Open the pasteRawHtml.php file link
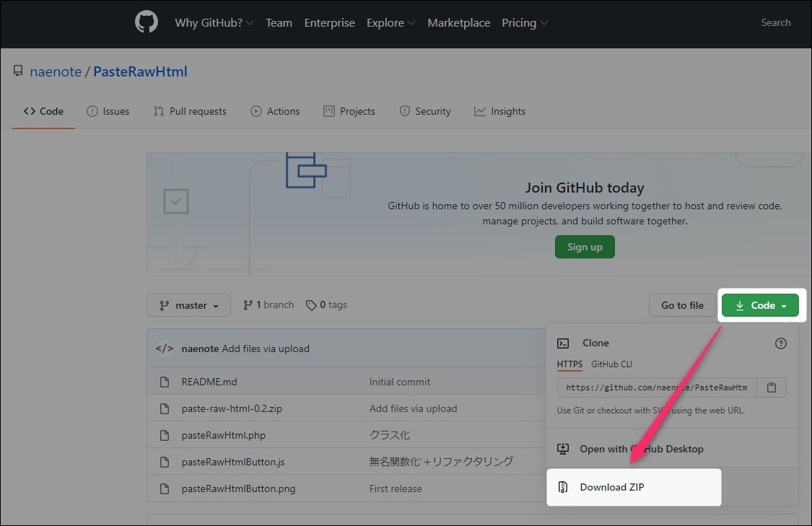Screen dimensions: 812x526 [x=222, y=434]
